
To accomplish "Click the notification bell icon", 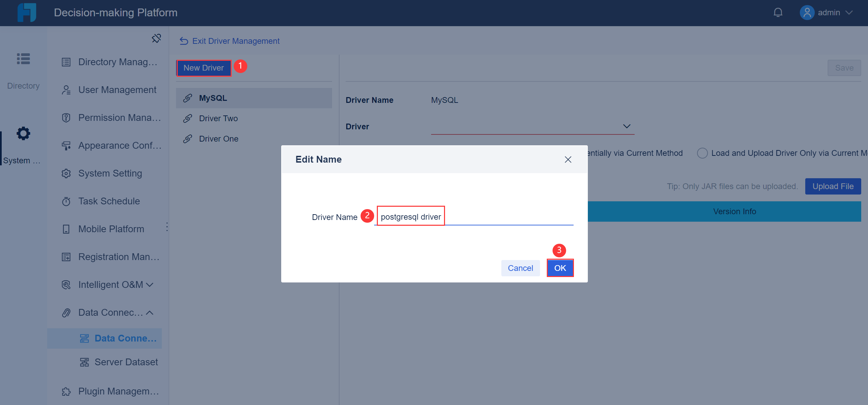I will 777,12.
